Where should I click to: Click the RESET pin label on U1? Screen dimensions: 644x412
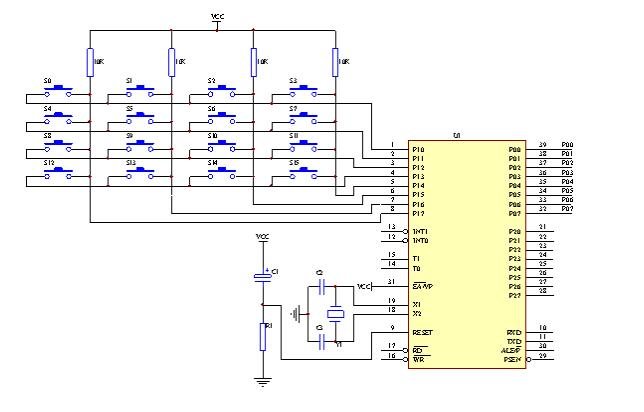424,331
